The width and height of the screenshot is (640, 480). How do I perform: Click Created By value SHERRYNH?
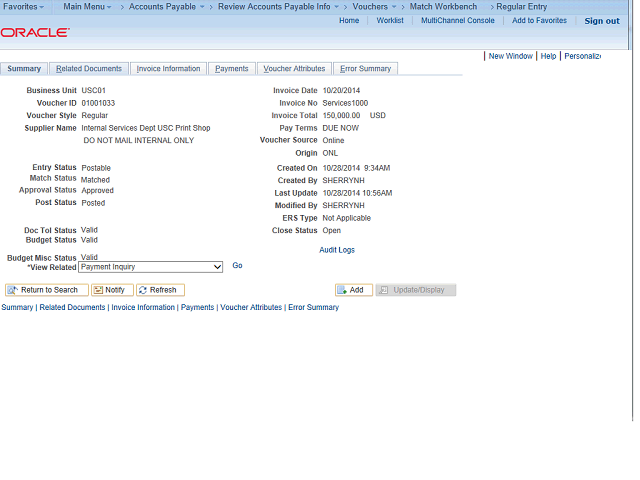(343, 180)
